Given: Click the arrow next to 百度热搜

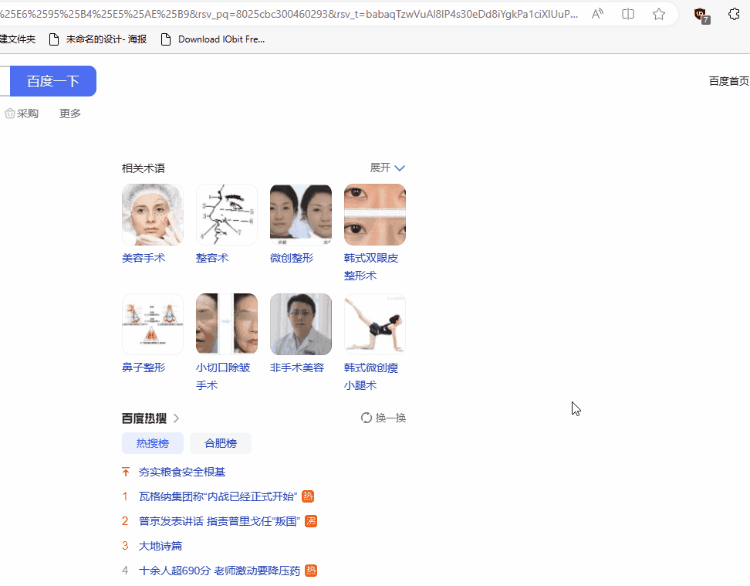Looking at the screenshot, I should [176, 418].
